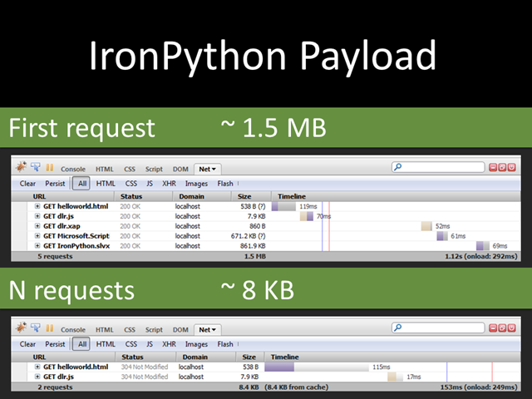The height and width of the screenshot is (399, 532).
Task: Select XHR filter in First request panel
Action: pos(169,184)
